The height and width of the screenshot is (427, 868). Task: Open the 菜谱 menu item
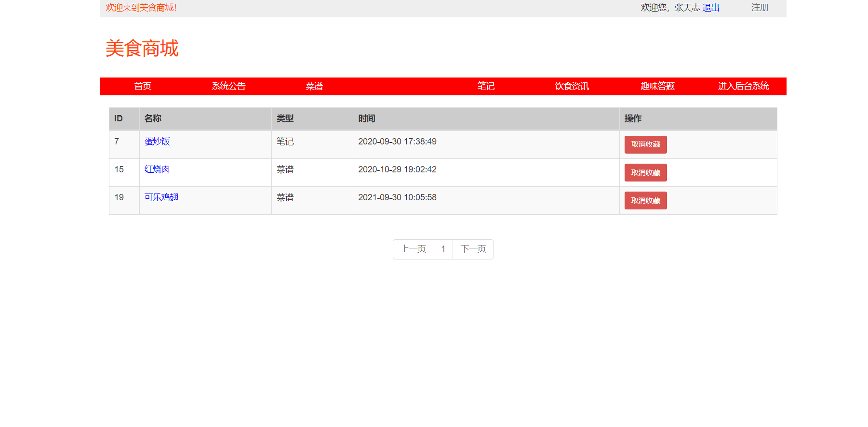[314, 86]
